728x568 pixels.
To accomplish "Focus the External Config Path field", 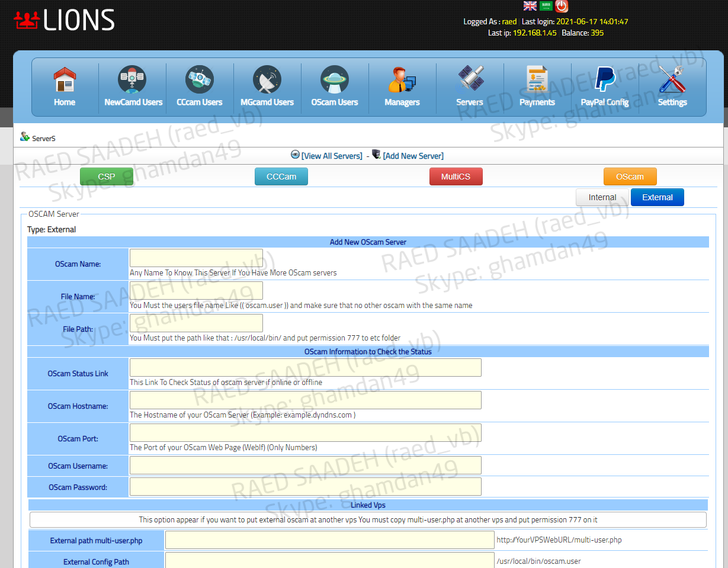I will (x=329, y=561).
